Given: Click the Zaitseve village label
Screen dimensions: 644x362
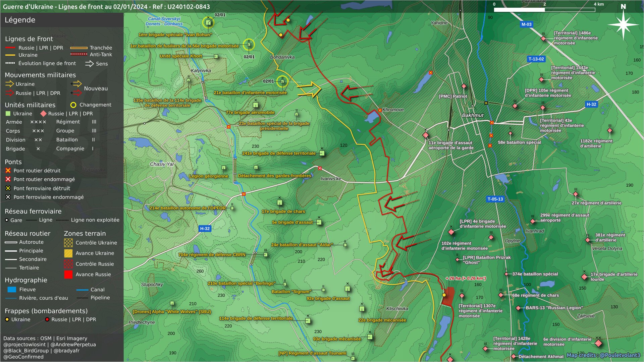Looking at the screenshot, I should [x=586, y=316].
